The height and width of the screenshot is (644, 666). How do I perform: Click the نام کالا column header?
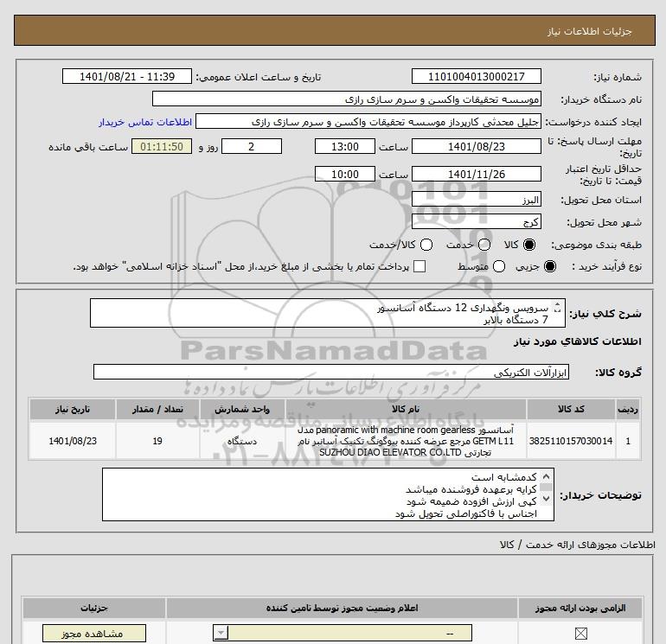406,409
